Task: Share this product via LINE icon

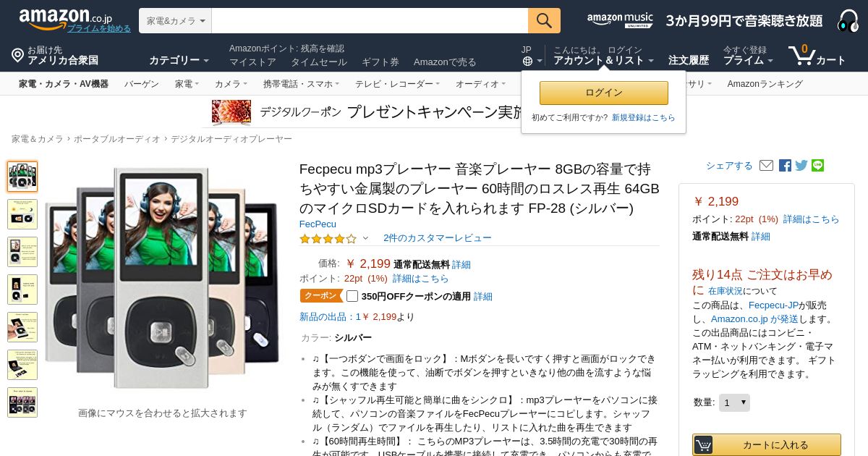Action: click(x=817, y=166)
